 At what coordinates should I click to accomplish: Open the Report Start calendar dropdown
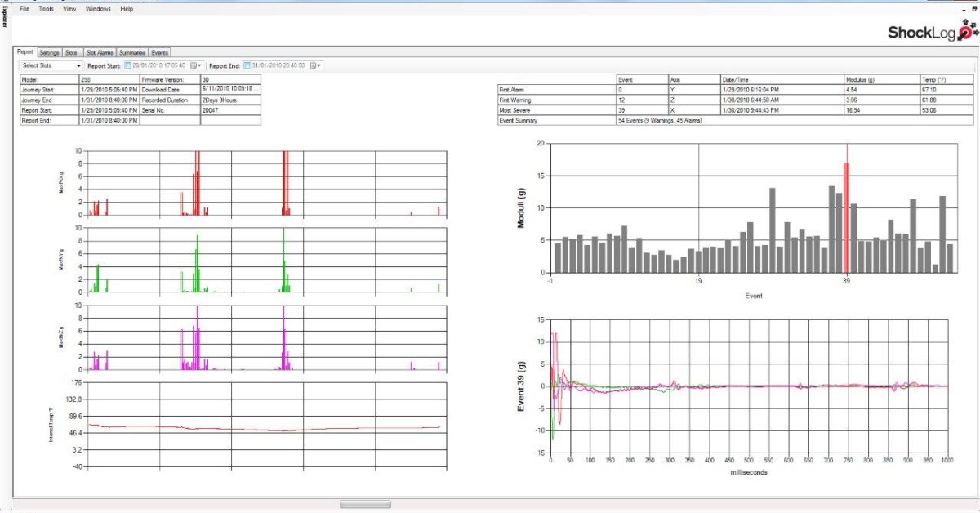196,65
